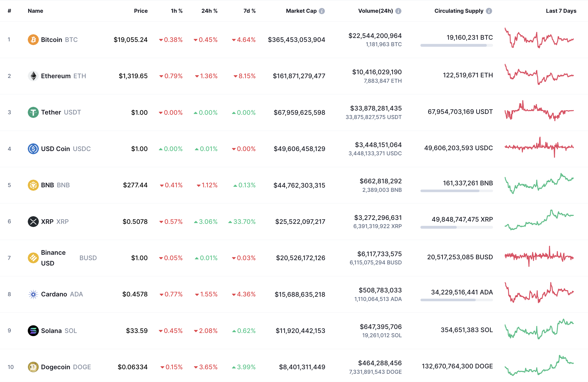Open the Volume(24h) info tooltip
The image size is (588, 382).
point(398,11)
